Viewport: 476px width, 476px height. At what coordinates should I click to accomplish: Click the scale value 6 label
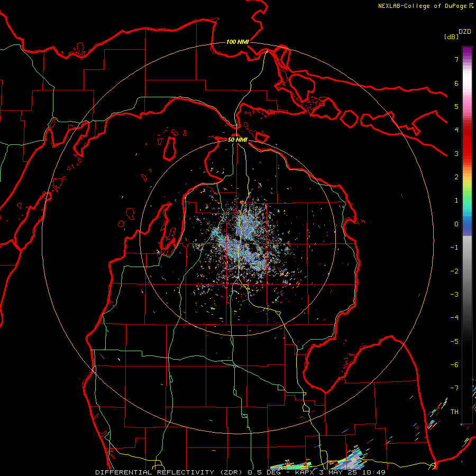tap(456, 83)
